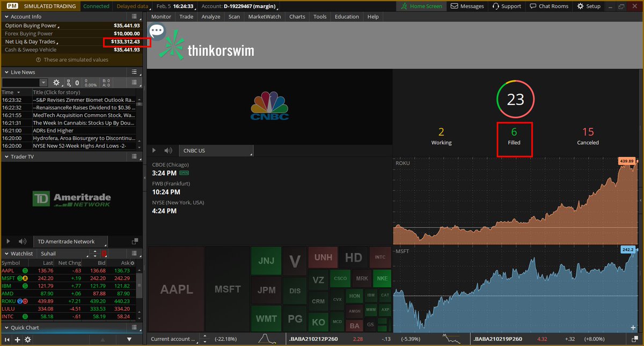Detach the Trader TV gadget window
Image resolution: width=644 pixels, height=346 pixels.
click(135, 241)
